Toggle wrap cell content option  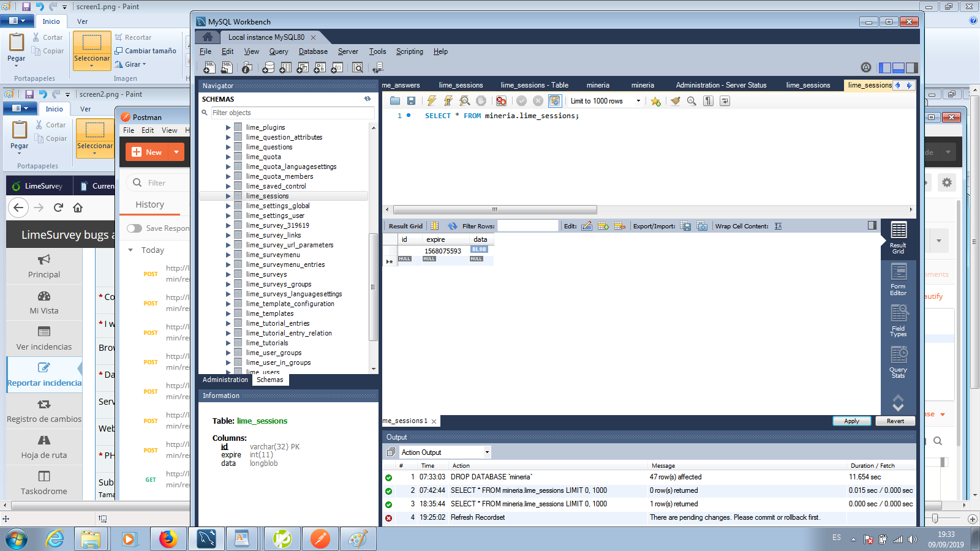778,226
